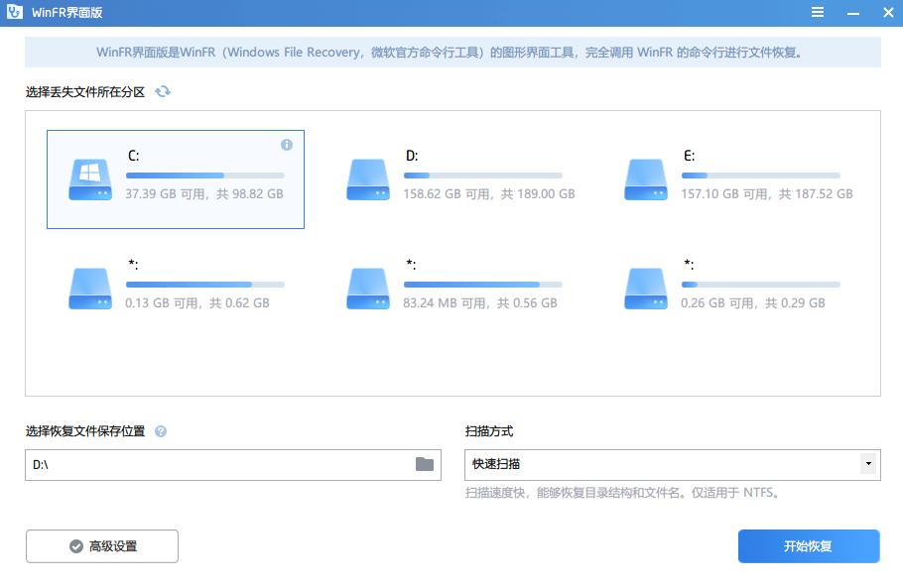Click the 选择恢复文件保存位置 label
Screen dimensions: 903x588
point(85,431)
